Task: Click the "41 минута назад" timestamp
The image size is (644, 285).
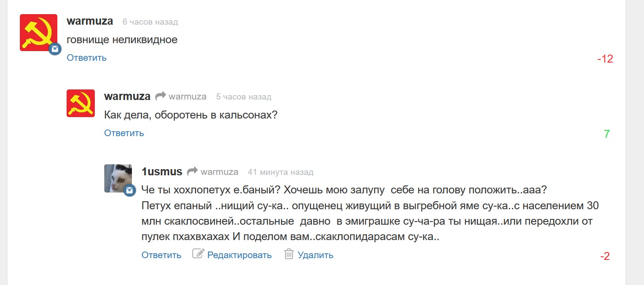Action: click(281, 172)
